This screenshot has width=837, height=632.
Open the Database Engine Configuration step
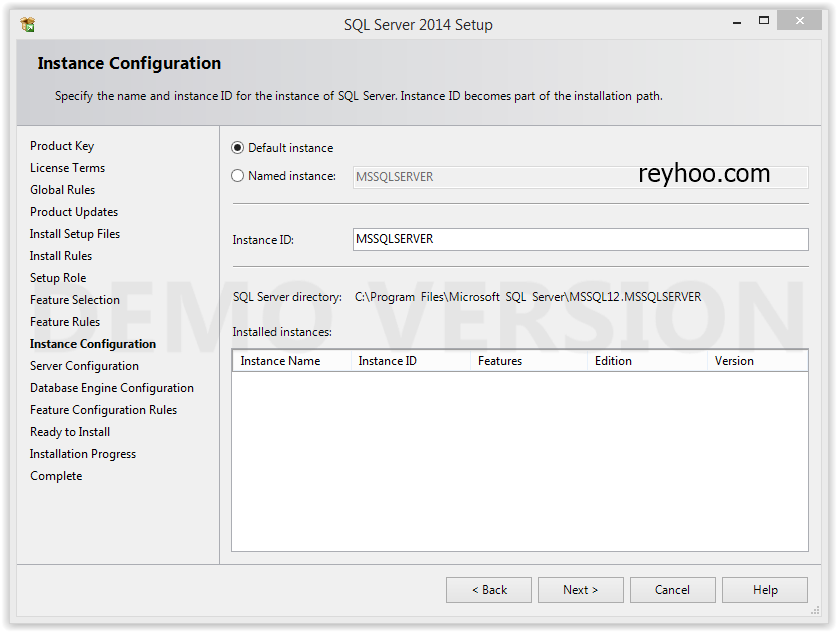[112, 388]
